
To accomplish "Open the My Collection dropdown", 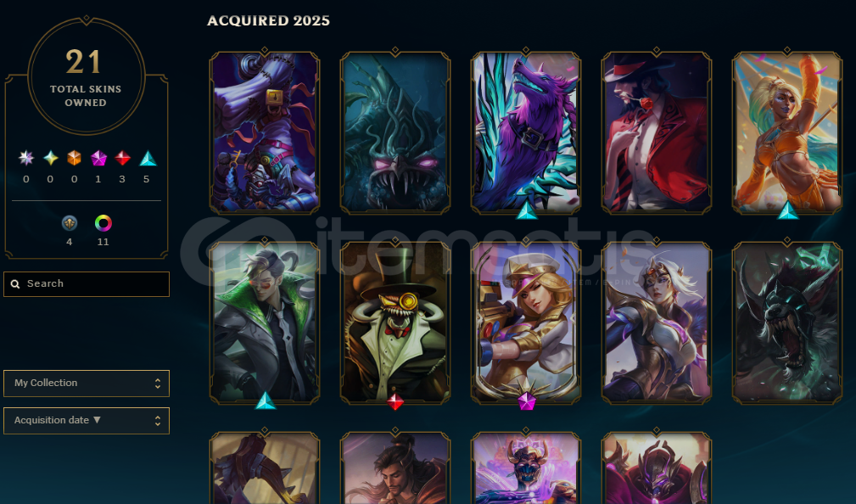I will point(87,384).
